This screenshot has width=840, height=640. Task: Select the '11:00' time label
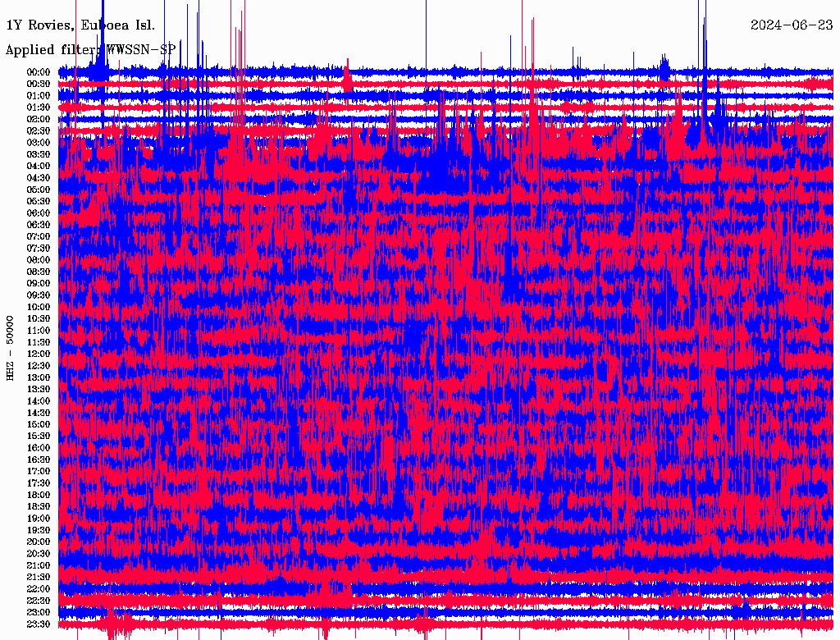click(x=39, y=331)
